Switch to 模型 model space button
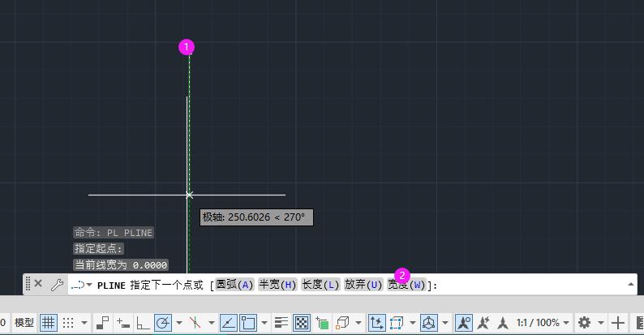Image resolution: width=644 pixels, height=335 pixels. click(x=24, y=323)
